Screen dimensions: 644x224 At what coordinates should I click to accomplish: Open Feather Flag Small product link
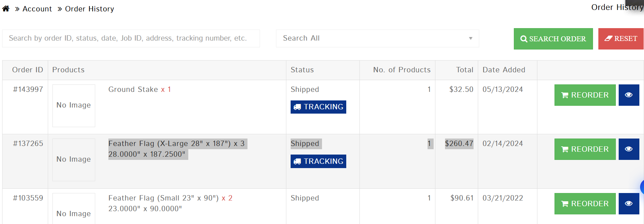coord(163,198)
